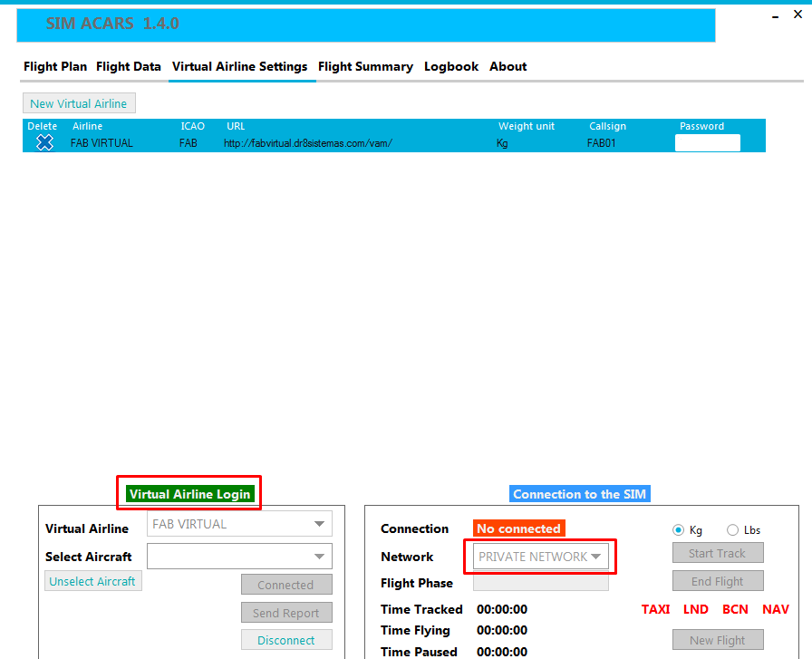This screenshot has height=659, width=812.
Task: Open the Virtual Airline dropdown
Action: click(x=239, y=524)
